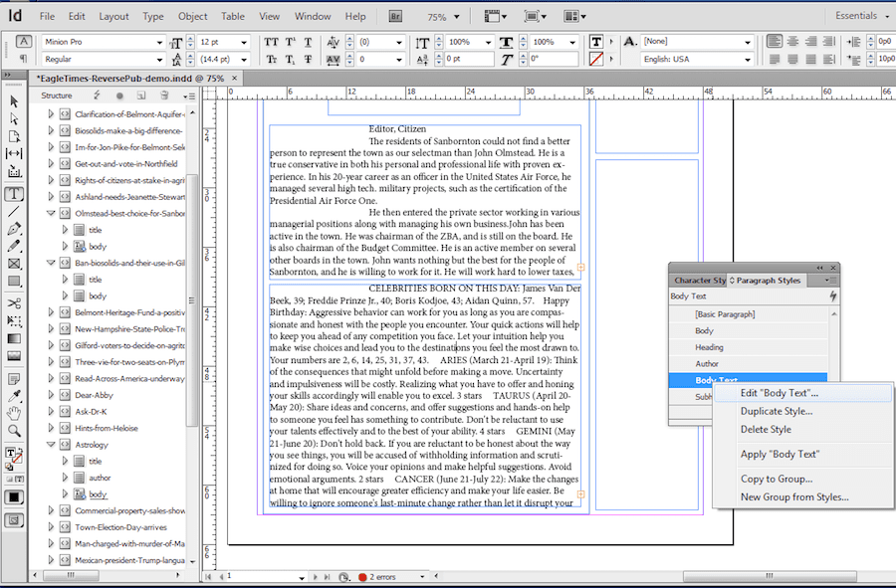Select the Rectangle Frame tool

tap(14, 264)
